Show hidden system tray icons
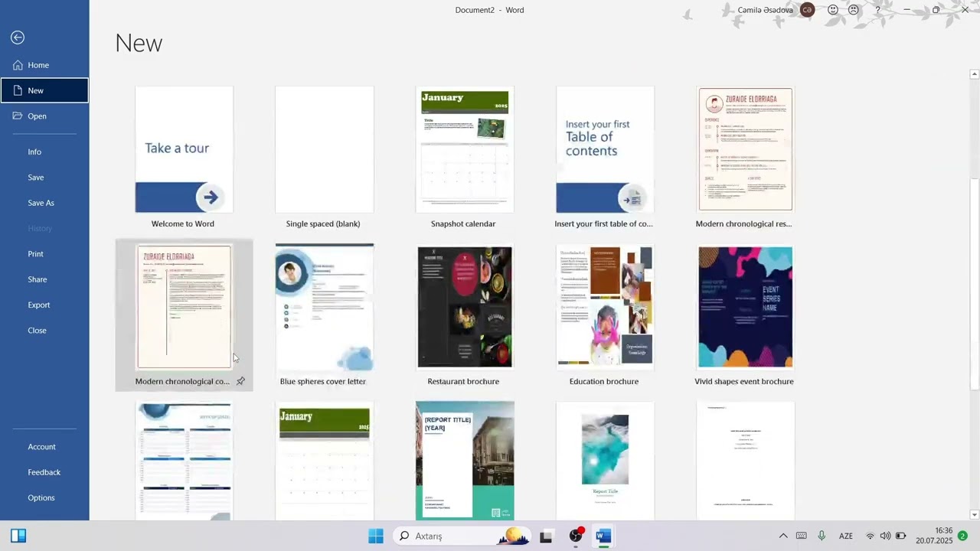This screenshot has width=980, height=551. point(783,536)
